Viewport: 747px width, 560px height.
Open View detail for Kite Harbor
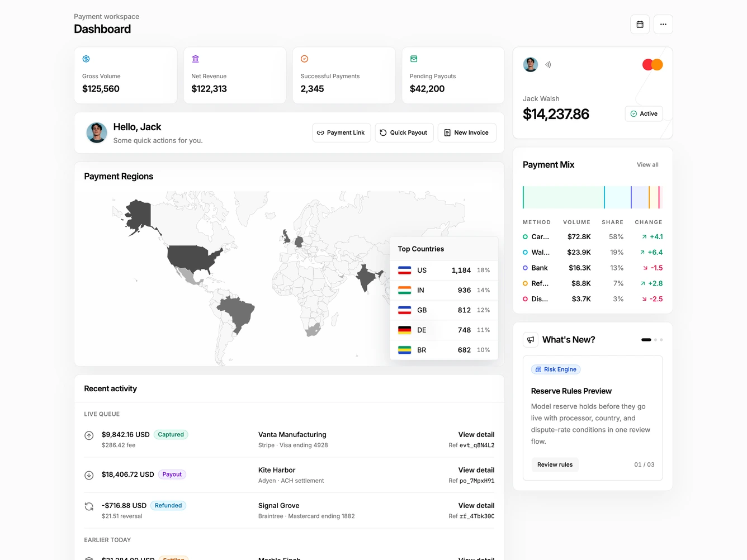point(476,471)
